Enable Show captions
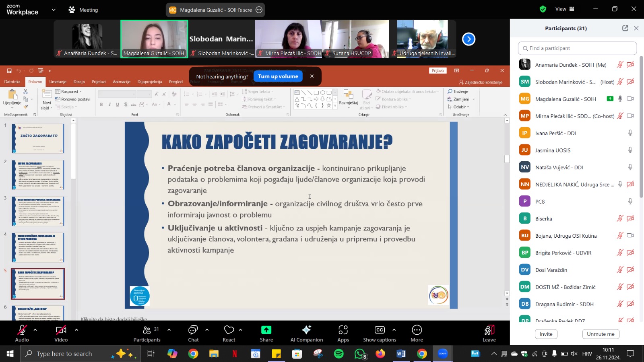Screen dimensions: 644x362 (380, 334)
